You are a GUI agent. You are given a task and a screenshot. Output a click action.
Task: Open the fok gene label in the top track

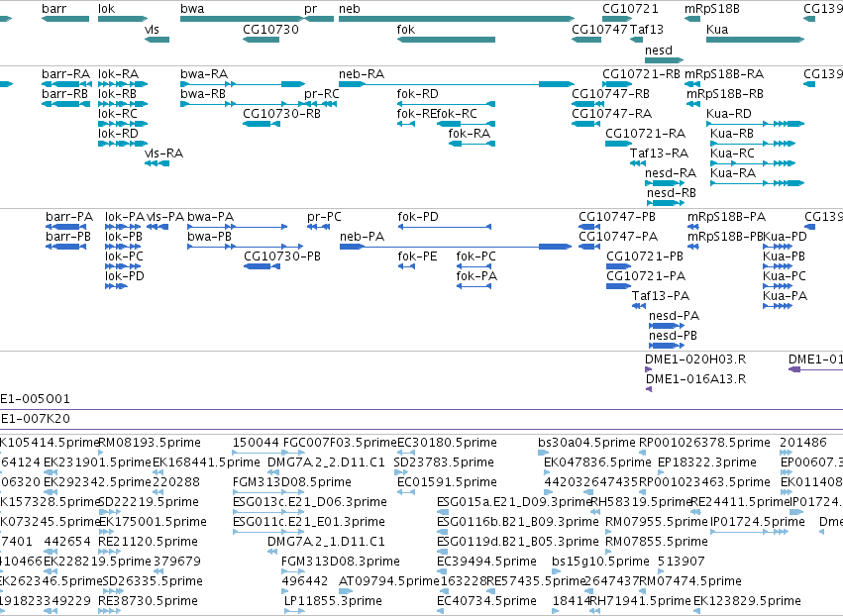[406, 29]
